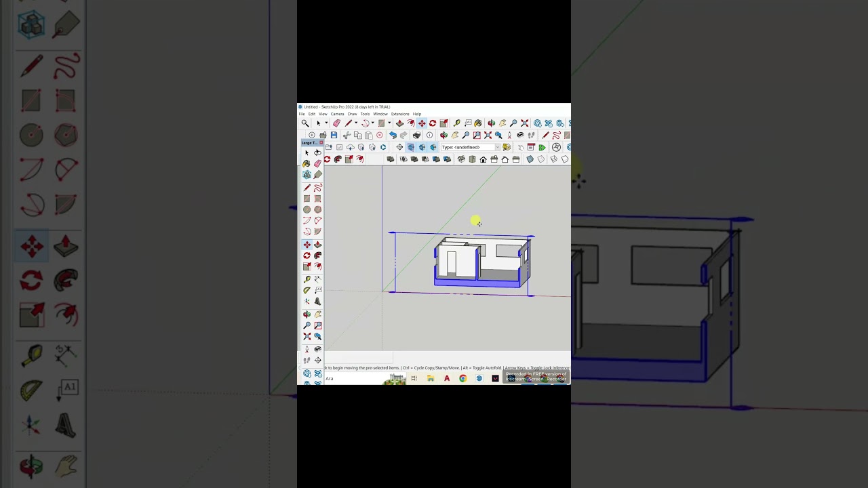
Task: Select pink Eraser in Large Tool Set
Action: tap(318, 163)
